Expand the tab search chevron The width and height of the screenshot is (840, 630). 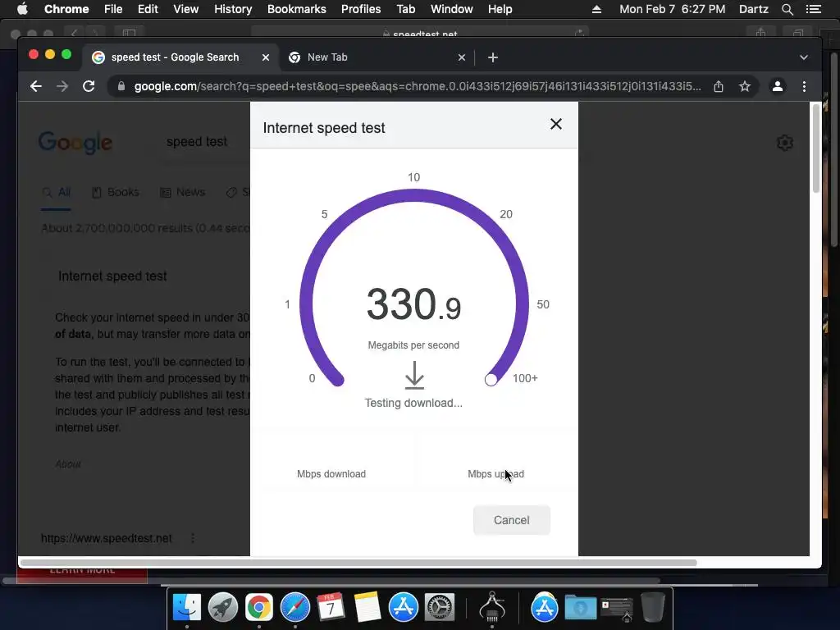804,57
